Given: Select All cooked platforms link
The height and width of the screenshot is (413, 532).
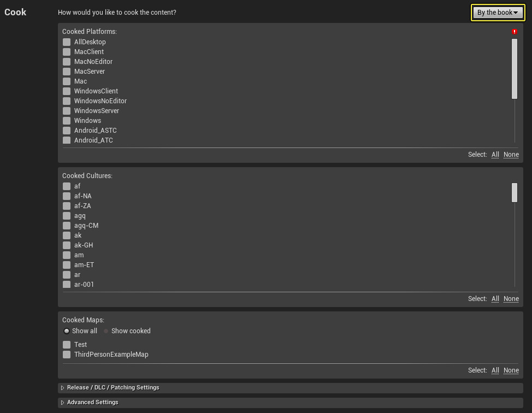Looking at the screenshot, I should pyautogui.click(x=495, y=155).
